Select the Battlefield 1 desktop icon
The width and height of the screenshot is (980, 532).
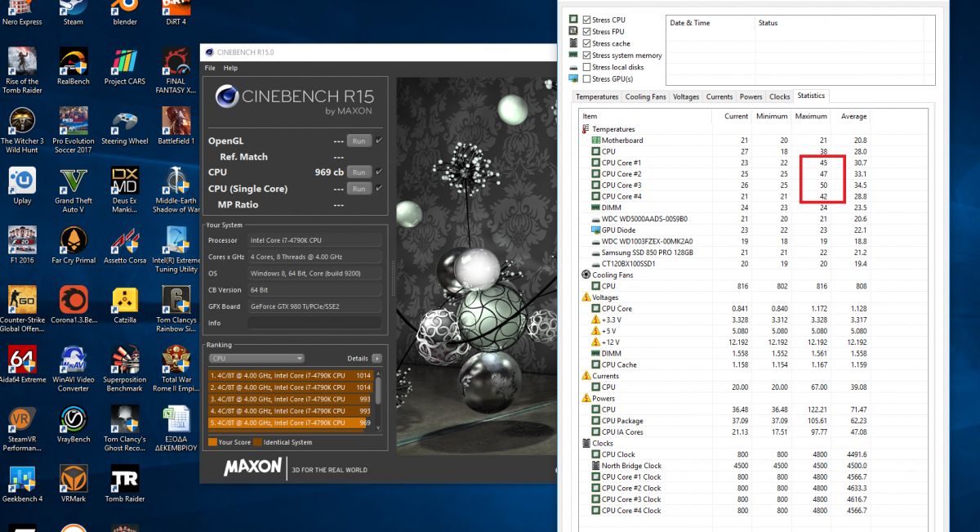176,126
